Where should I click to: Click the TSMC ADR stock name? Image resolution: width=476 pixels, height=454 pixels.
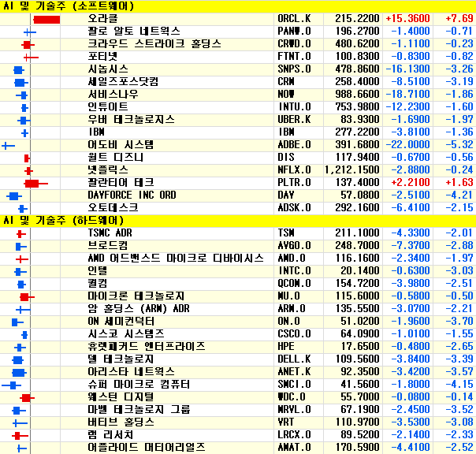[110, 233]
